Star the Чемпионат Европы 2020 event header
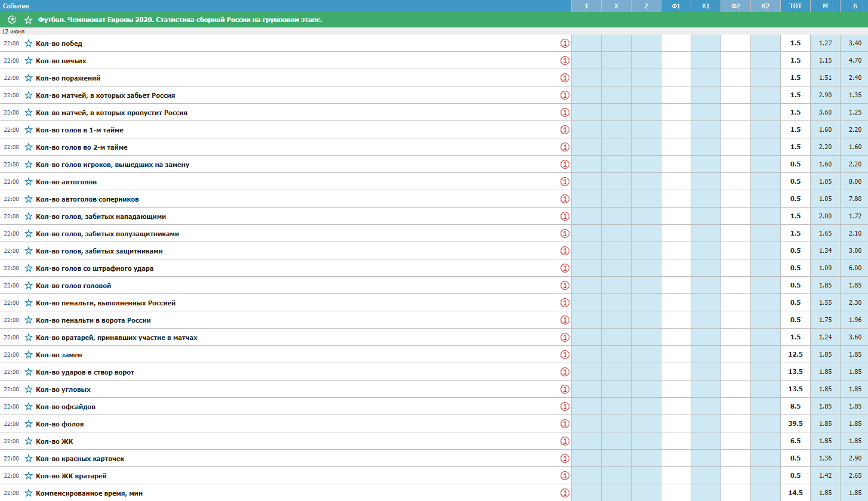 (x=28, y=20)
